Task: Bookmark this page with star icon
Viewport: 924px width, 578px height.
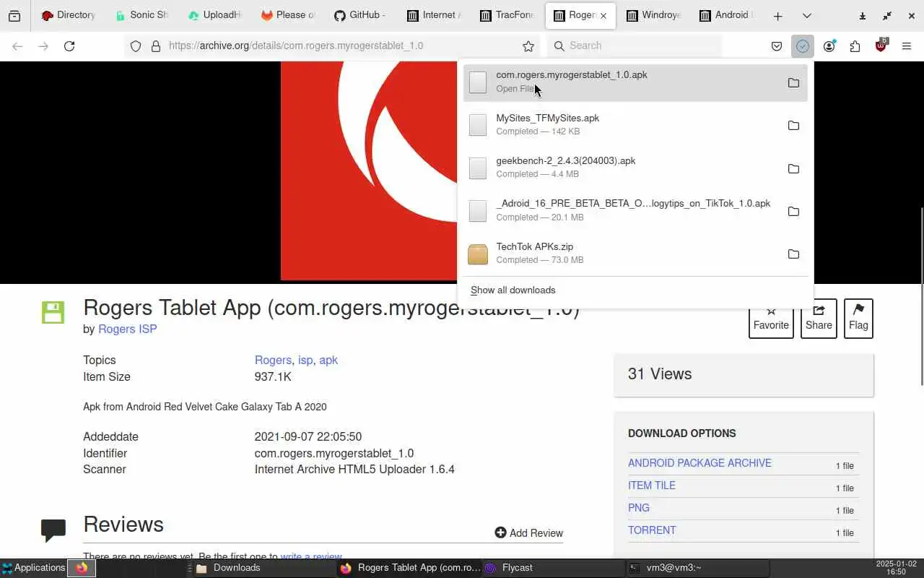Action: click(528, 46)
